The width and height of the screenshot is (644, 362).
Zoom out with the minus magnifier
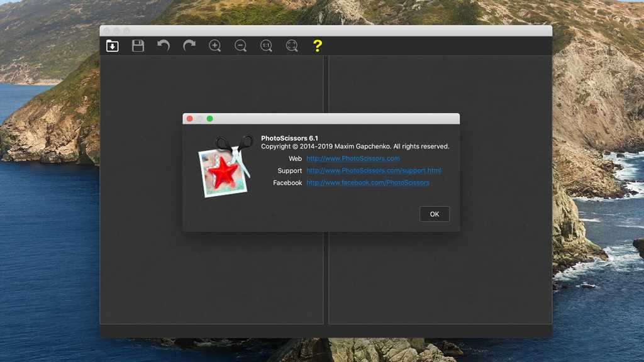click(x=240, y=45)
